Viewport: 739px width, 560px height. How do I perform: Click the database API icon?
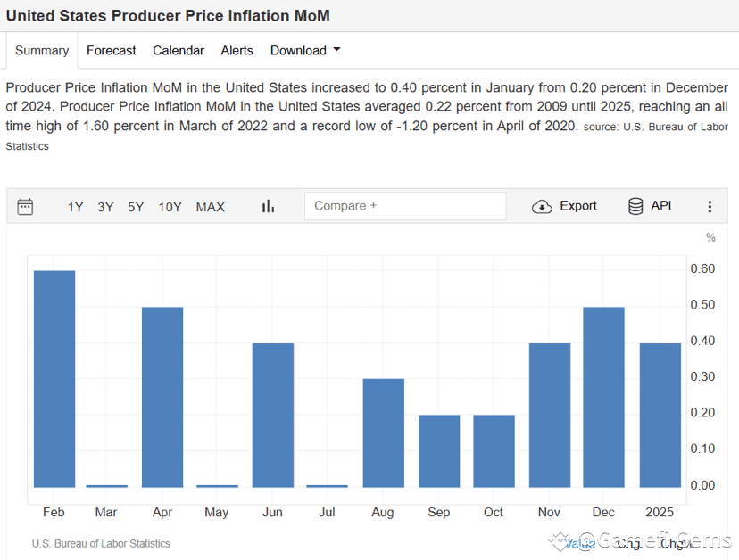634,205
